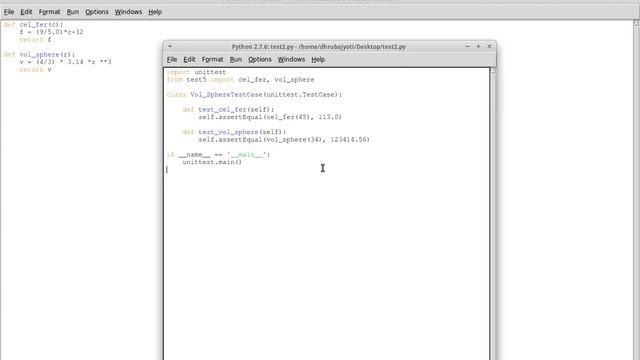The image size is (640, 360).
Task: Open Options menu in test2.py window
Action: click(260, 60)
